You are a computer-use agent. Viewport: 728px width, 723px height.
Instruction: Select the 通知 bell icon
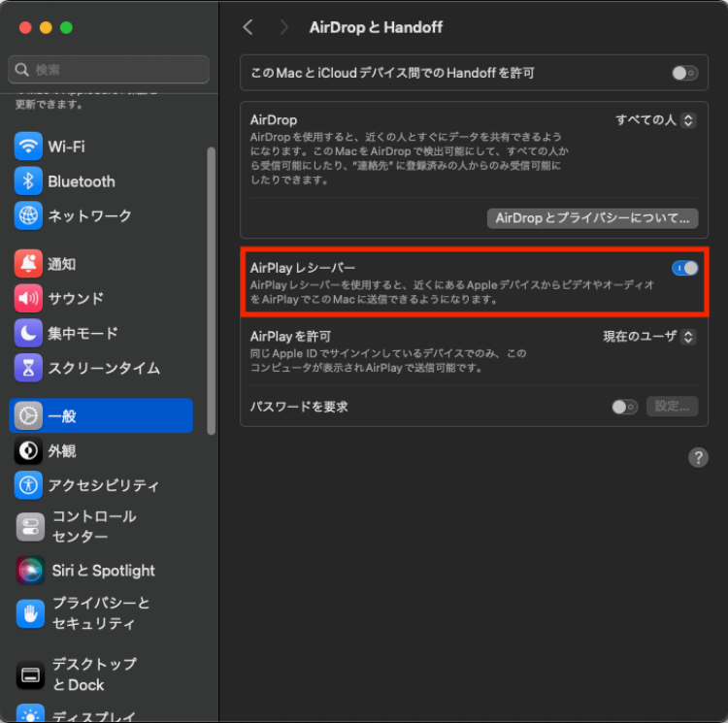click(28, 264)
